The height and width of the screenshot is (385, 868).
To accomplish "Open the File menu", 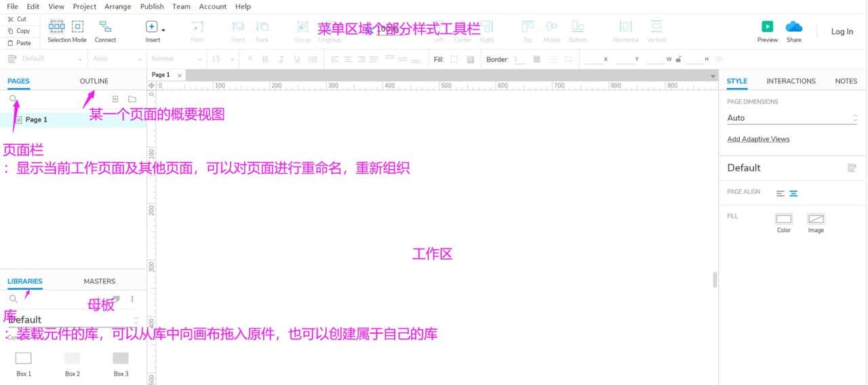I will click(x=13, y=6).
